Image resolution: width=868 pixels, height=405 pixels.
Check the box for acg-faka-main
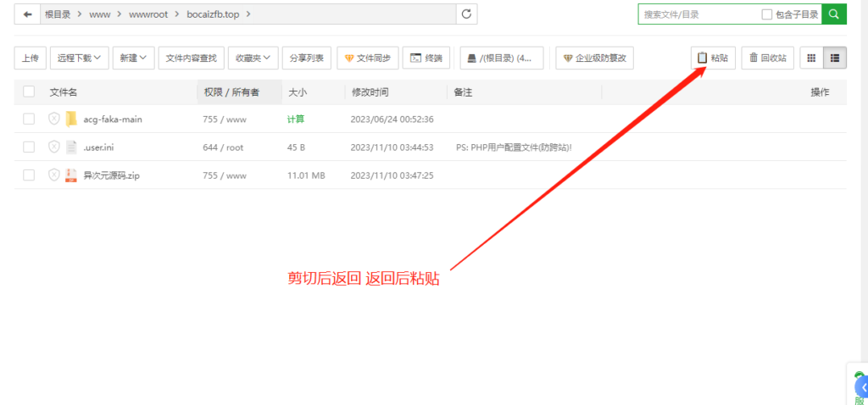tap(29, 119)
